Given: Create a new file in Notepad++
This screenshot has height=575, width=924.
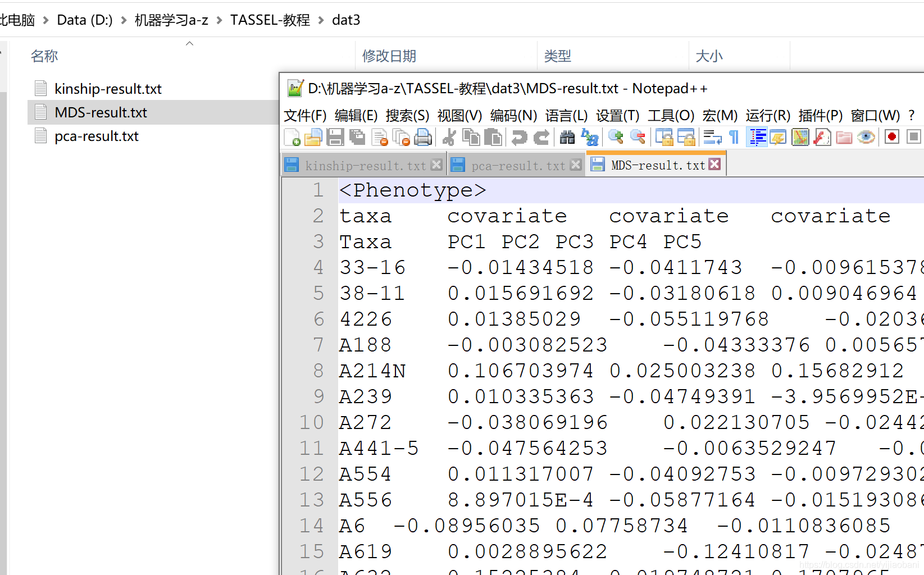Looking at the screenshot, I should (292, 136).
